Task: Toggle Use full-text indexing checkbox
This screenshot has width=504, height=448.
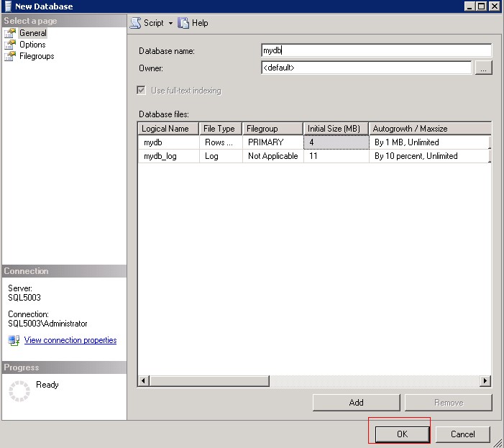Action: point(142,91)
